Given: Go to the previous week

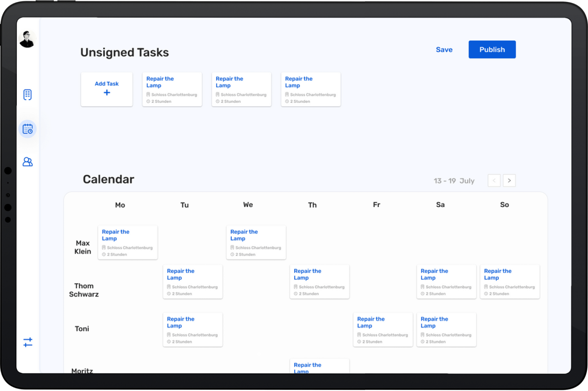Looking at the screenshot, I should (494, 180).
